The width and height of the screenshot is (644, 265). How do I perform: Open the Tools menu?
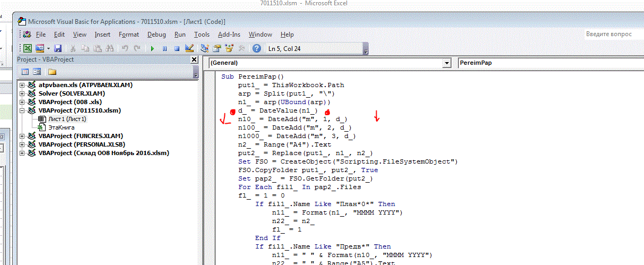[x=202, y=35]
